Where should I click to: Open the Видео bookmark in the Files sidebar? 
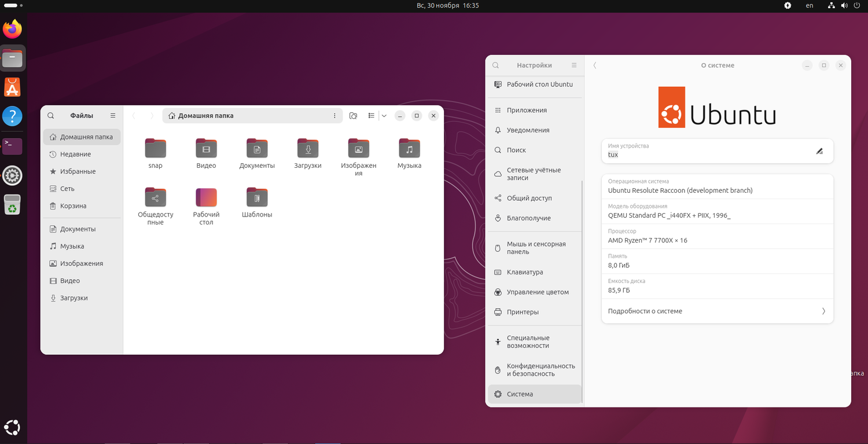[82, 281]
